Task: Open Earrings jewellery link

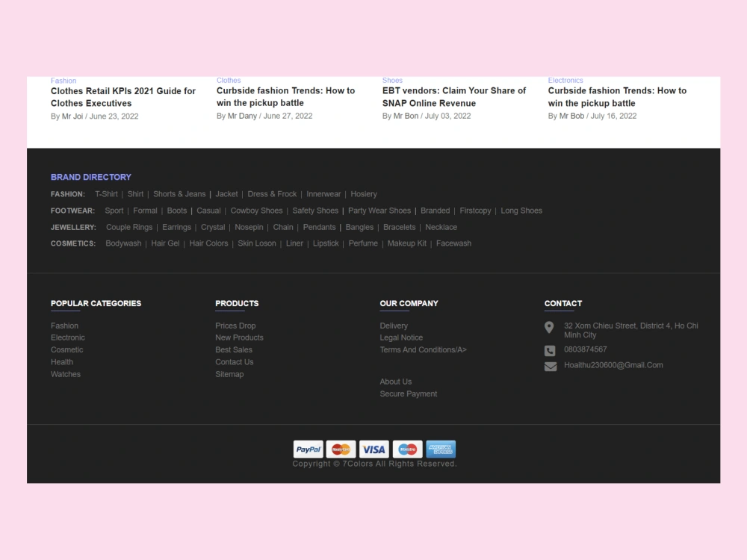Action: click(176, 227)
